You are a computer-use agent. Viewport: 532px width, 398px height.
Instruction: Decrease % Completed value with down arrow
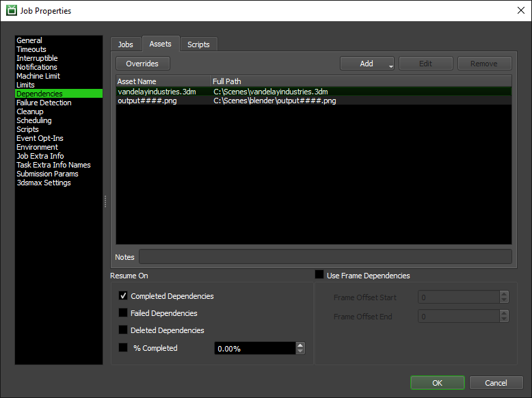[300, 351]
